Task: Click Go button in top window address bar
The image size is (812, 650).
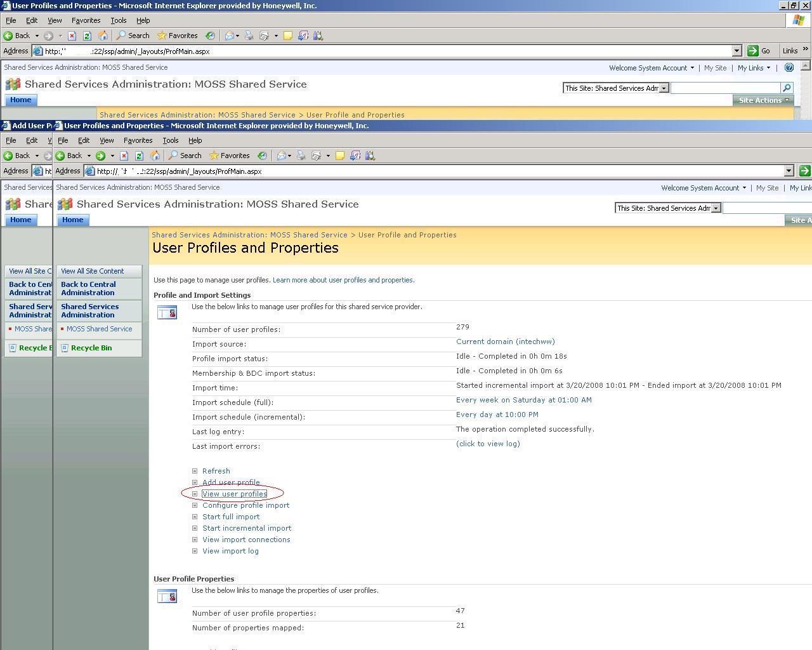Action: (759, 51)
